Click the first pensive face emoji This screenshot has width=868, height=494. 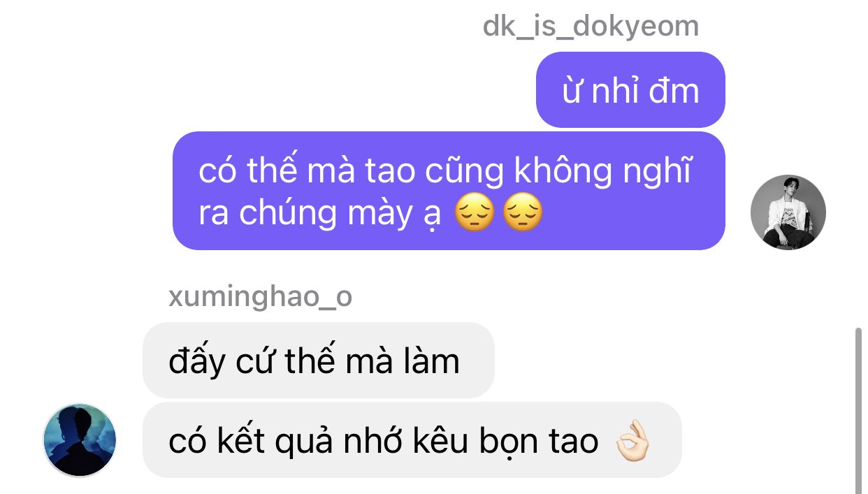pyautogui.click(x=475, y=215)
